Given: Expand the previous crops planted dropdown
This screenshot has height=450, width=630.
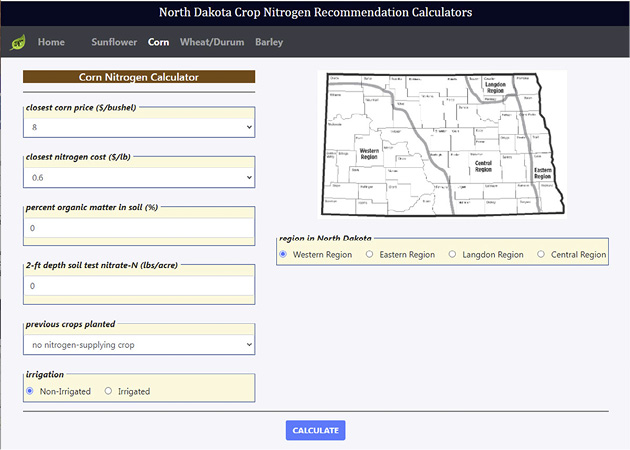Looking at the screenshot, I should (139, 345).
